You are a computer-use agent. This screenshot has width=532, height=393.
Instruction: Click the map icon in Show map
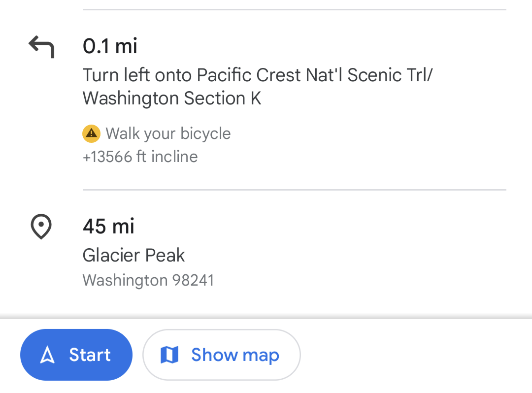pyautogui.click(x=169, y=355)
